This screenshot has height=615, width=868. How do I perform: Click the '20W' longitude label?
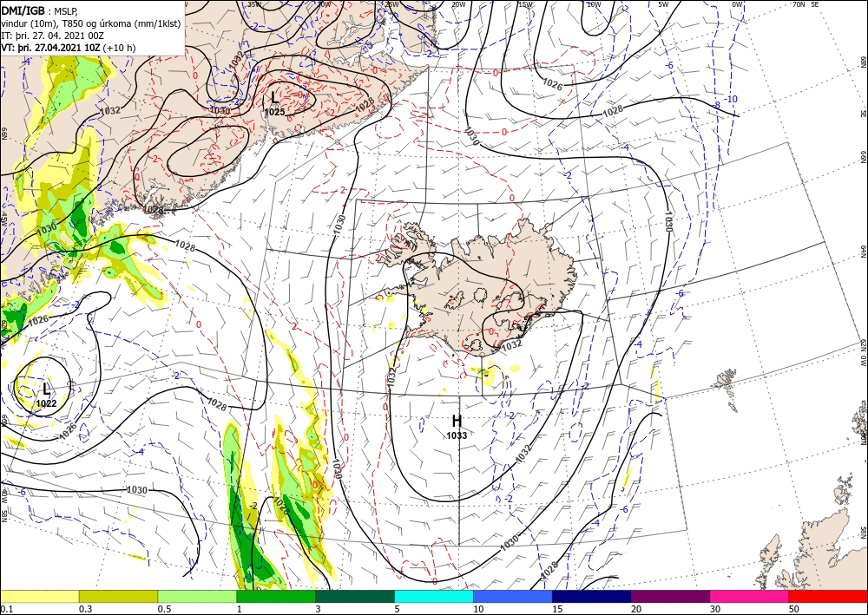458,4
